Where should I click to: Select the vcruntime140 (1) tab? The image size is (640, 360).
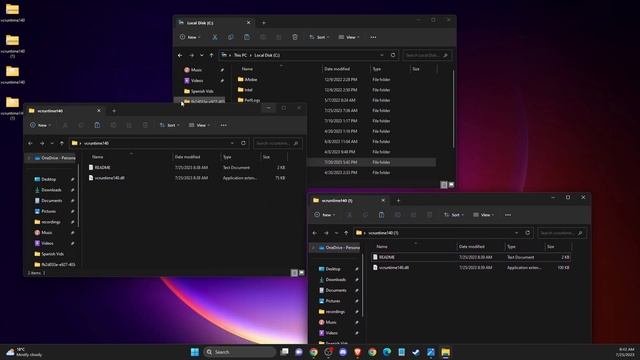(x=349, y=200)
